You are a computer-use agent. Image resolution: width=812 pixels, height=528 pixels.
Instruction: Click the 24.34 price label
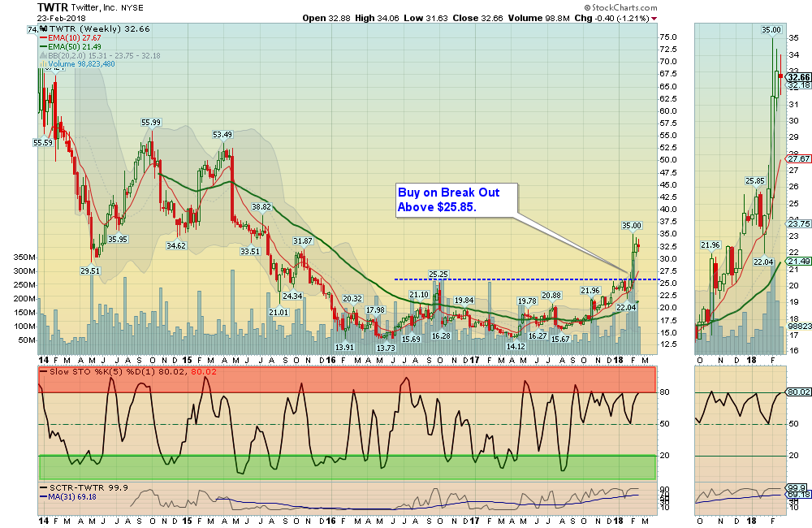(x=292, y=296)
